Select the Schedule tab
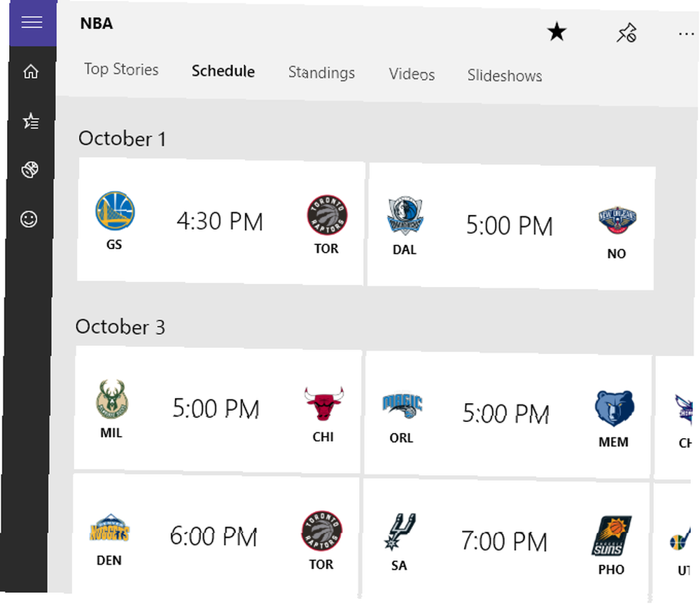The height and width of the screenshot is (606, 700). click(223, 71)
